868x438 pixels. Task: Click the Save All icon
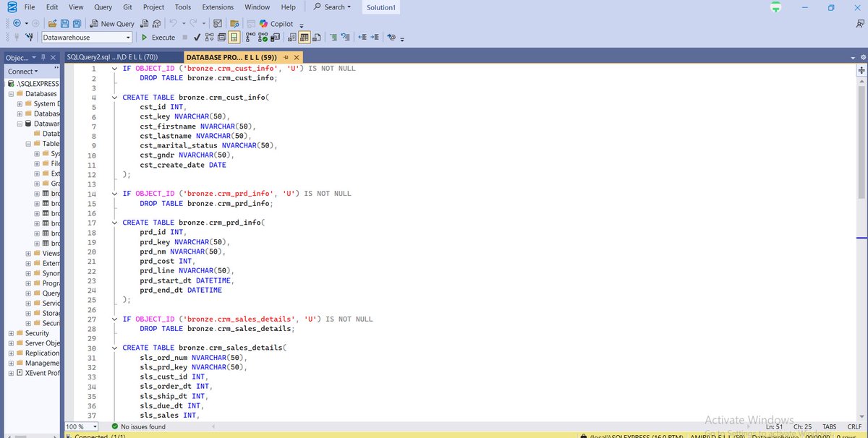point(77,24)
